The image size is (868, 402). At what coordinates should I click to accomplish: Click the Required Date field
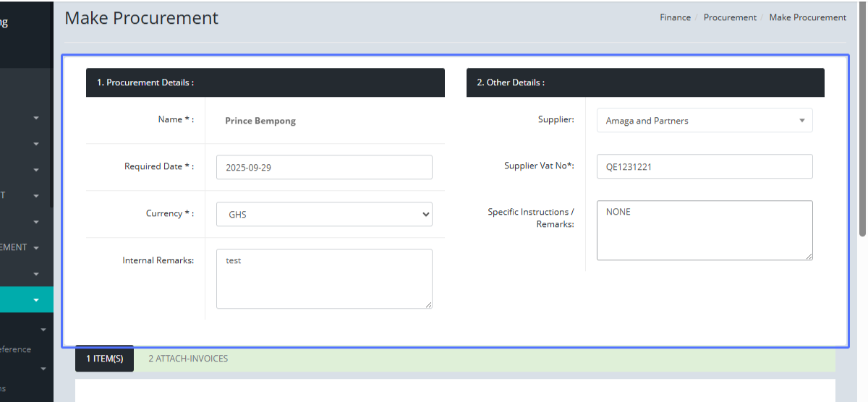pyautogui.click(x=324, y=167)
